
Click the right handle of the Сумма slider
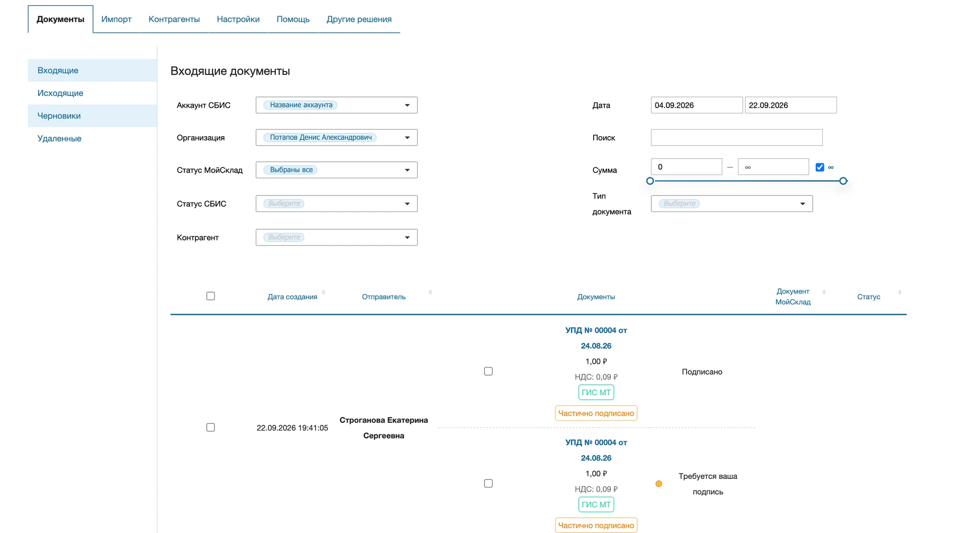(x=843, y=181)
